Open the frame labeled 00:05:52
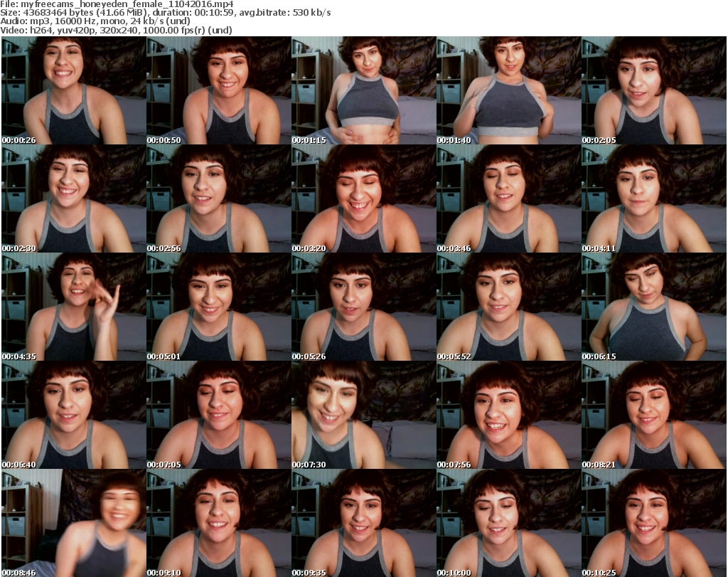The image size is (728, 577). [509, 307]
